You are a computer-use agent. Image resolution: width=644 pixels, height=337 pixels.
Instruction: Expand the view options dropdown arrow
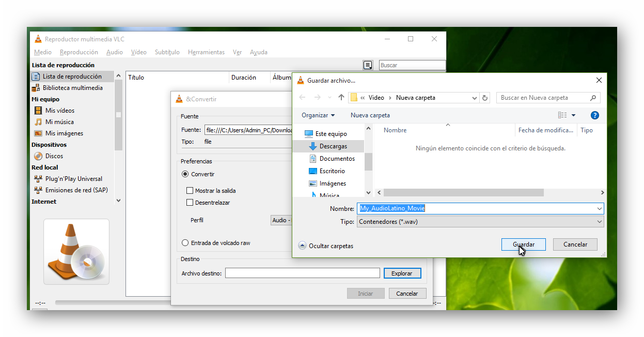573,115
